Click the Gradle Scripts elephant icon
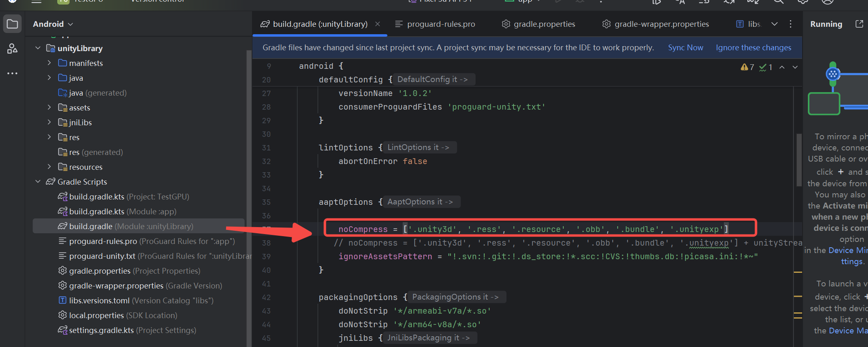The image size is (868, 347). pyautogui.click(x=51, y=181)
